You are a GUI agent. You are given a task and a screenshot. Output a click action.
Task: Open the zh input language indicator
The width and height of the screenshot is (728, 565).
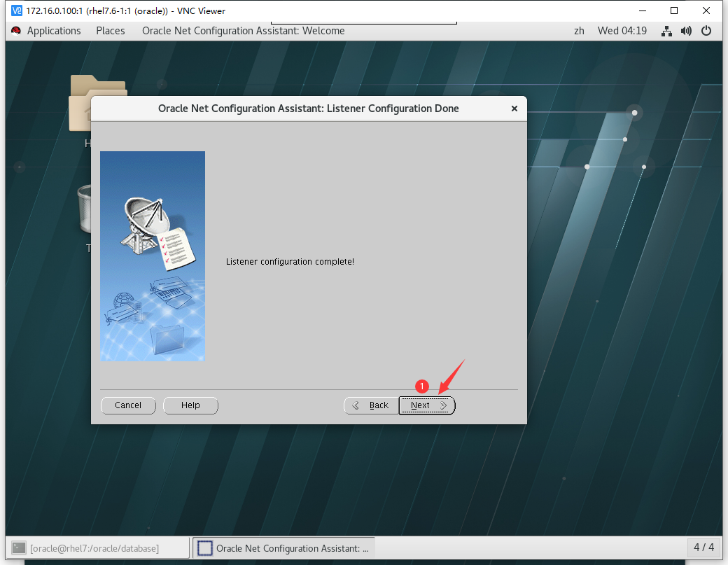point(579,31)
